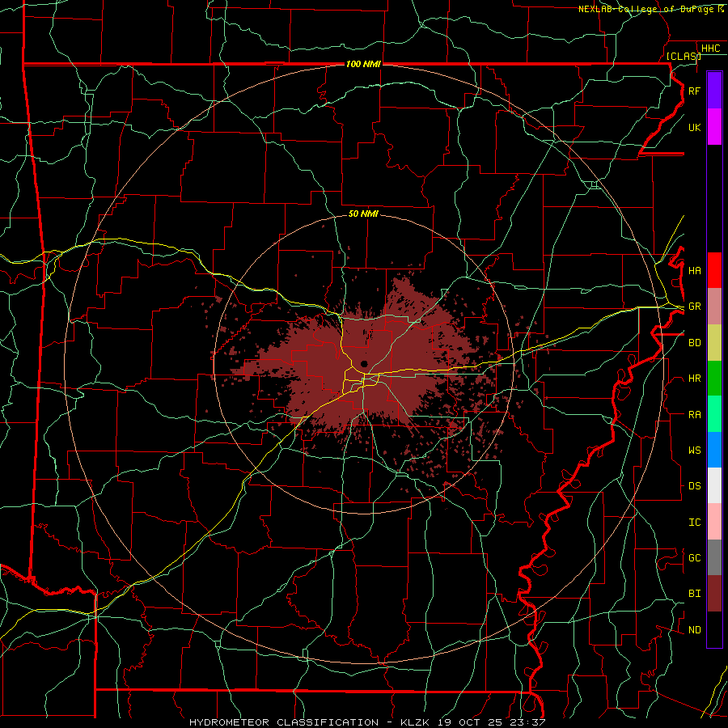
Task: Click the WS blue legend swatch
Action: 714,450
